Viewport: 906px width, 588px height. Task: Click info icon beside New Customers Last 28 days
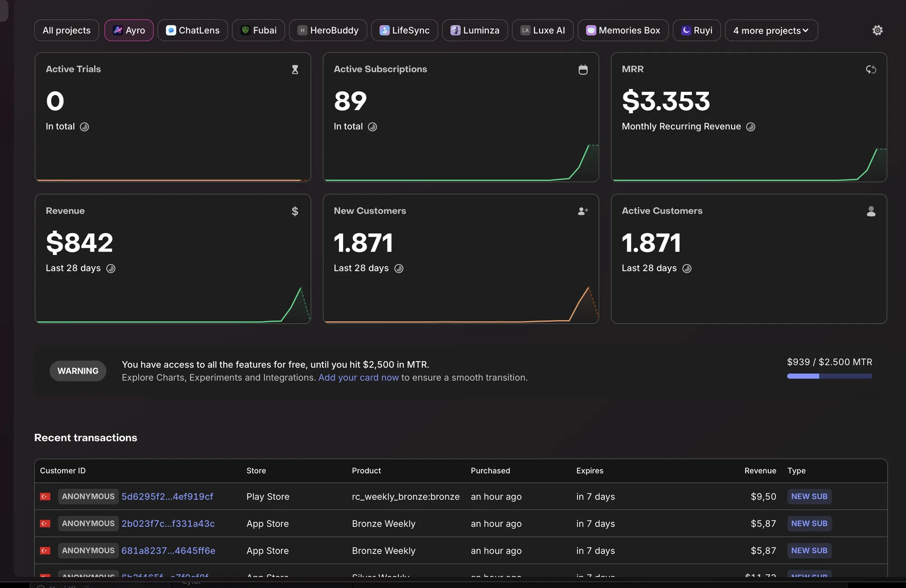coord(399,268)
